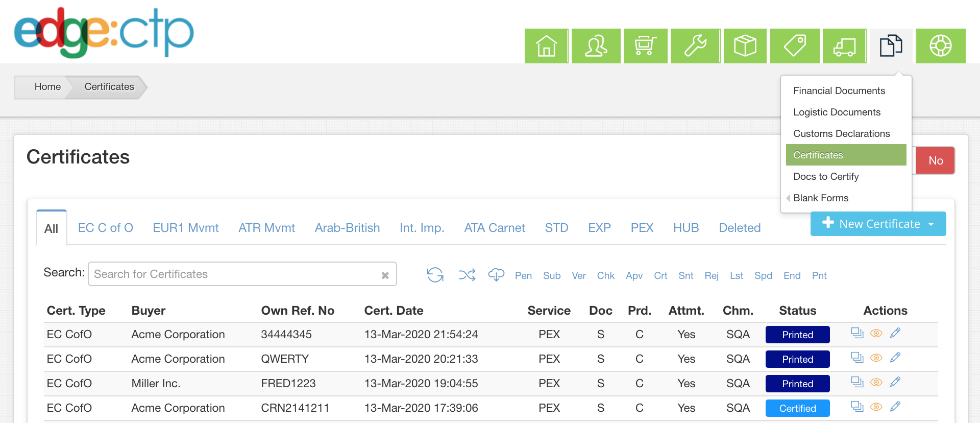
Task: Filter by Pnt status link
Action: tap(819, 275)
